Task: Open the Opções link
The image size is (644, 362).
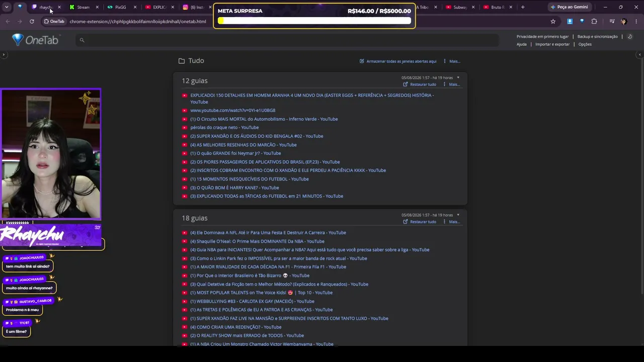Action: coord(585,44)
